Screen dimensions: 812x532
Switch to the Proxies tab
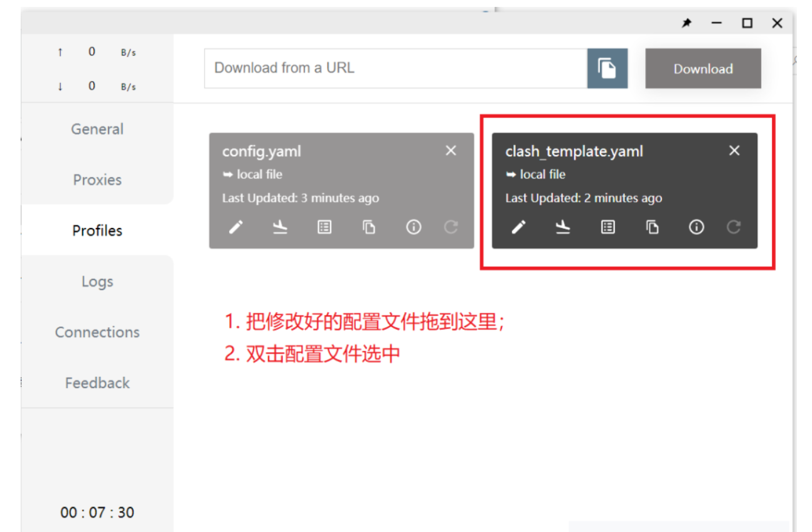97,180
